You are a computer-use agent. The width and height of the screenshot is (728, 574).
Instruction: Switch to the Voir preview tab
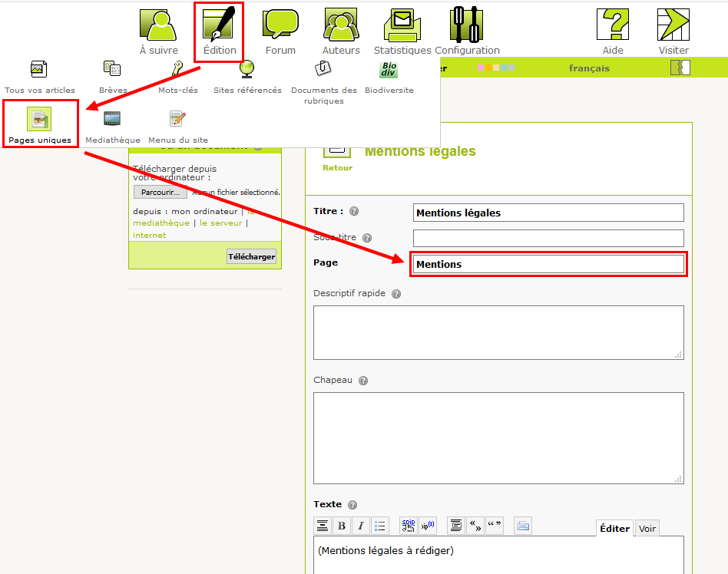(647, 529)
